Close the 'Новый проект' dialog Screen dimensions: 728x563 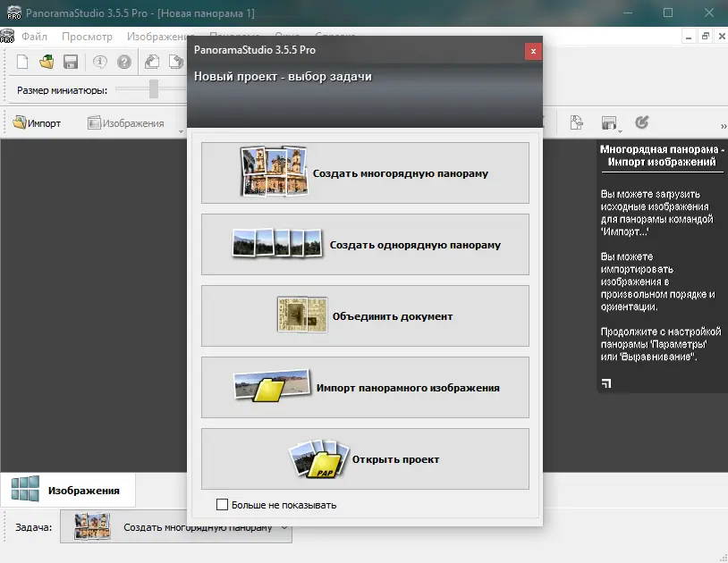pos(533,51)
